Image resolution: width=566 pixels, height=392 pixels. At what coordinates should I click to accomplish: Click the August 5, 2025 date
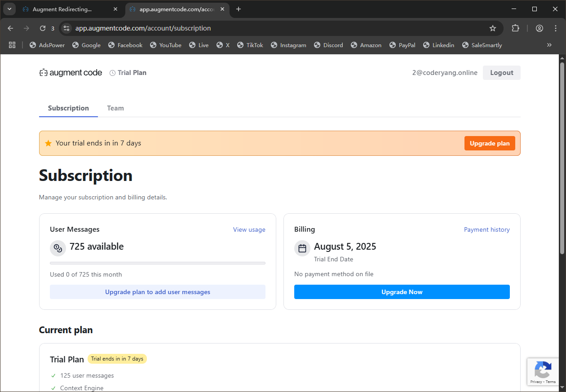point(345,247)
